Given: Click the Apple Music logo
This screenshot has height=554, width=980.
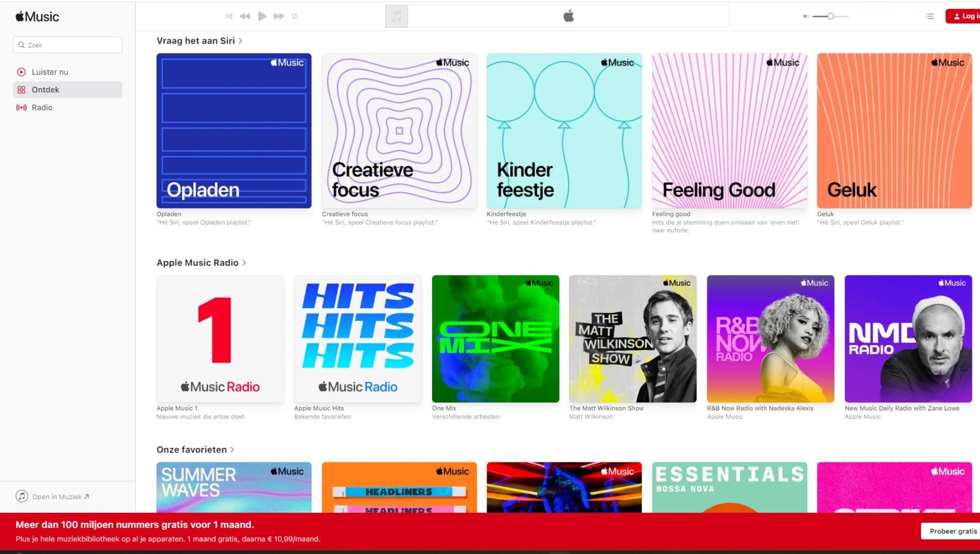Looking at the screenshot, I should pos(37,17).
